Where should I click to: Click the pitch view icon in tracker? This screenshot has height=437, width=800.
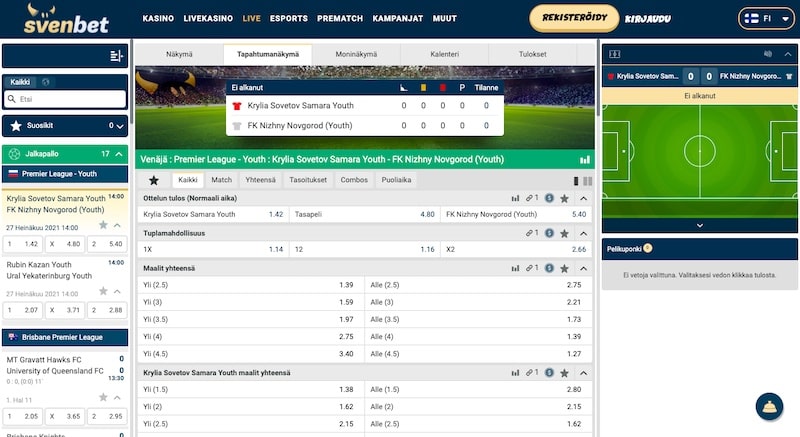[615, 54]
